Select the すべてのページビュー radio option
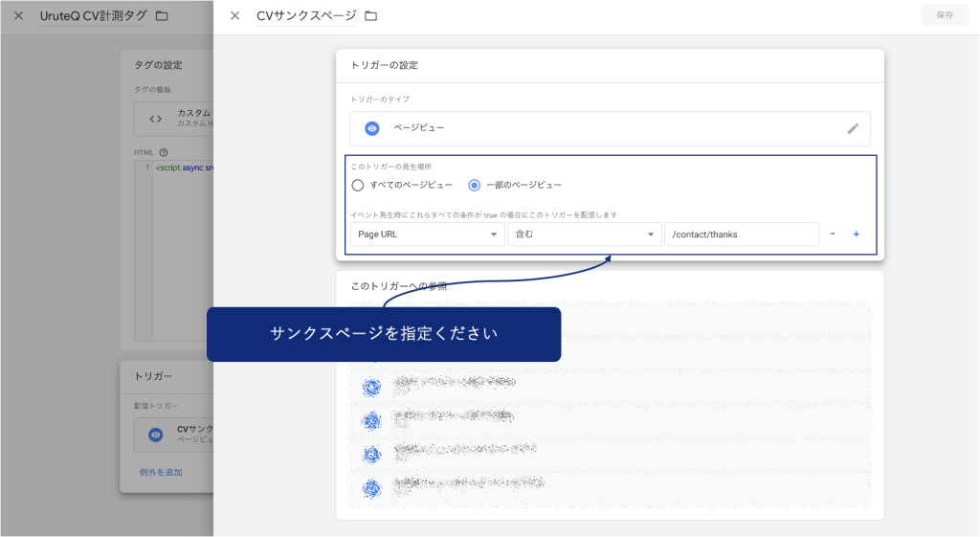Screen dimensions: 980x537 pos(358,185)
